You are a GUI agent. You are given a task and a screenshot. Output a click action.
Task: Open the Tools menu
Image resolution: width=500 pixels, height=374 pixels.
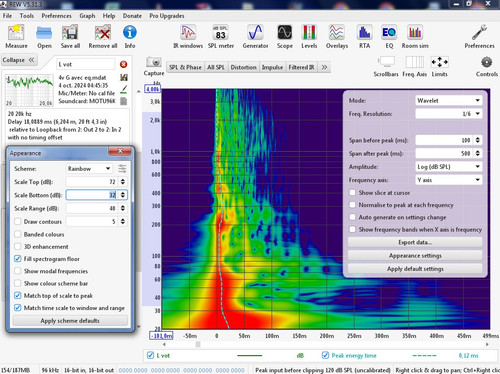(26, 16)
